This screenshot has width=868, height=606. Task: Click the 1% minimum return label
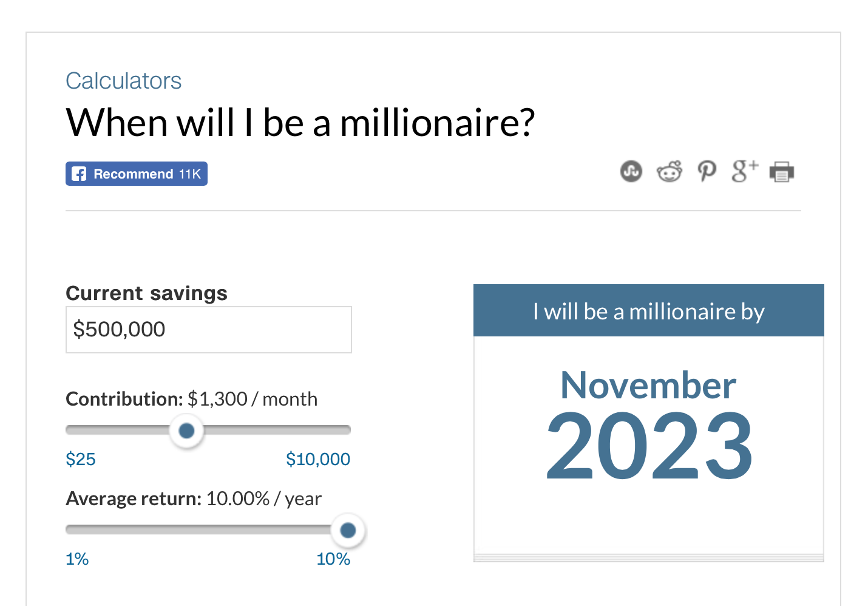coord(76,559)
